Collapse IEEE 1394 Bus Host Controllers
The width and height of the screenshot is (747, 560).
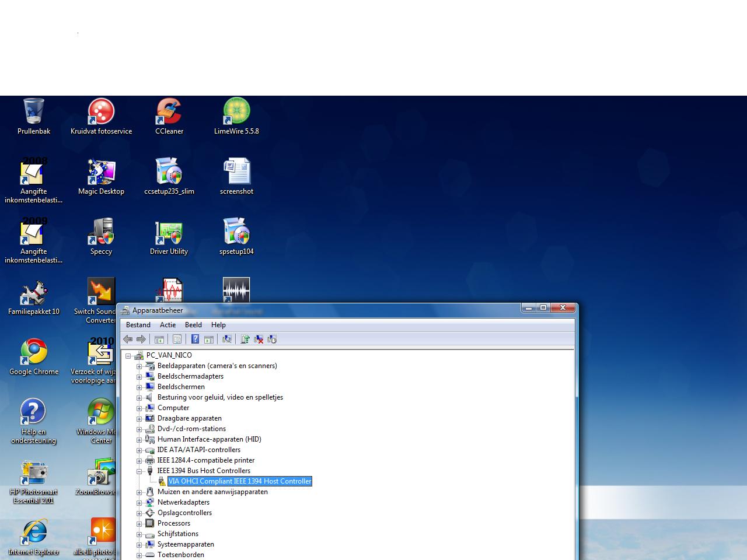click(139, 471)
